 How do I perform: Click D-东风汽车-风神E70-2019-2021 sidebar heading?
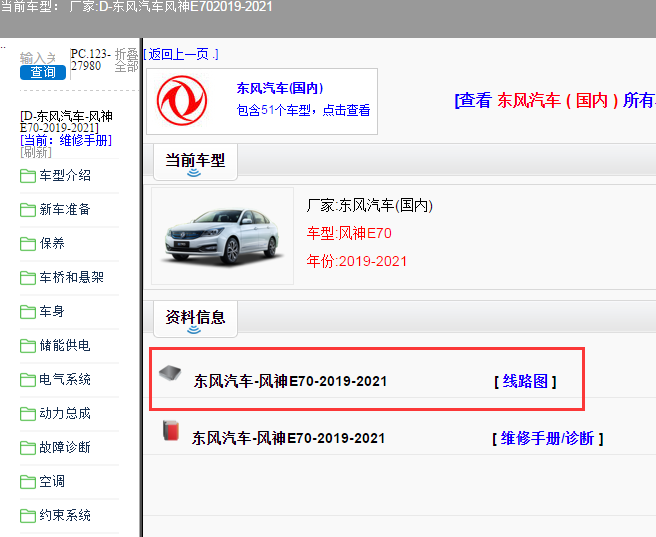click(x=66, y=121)
